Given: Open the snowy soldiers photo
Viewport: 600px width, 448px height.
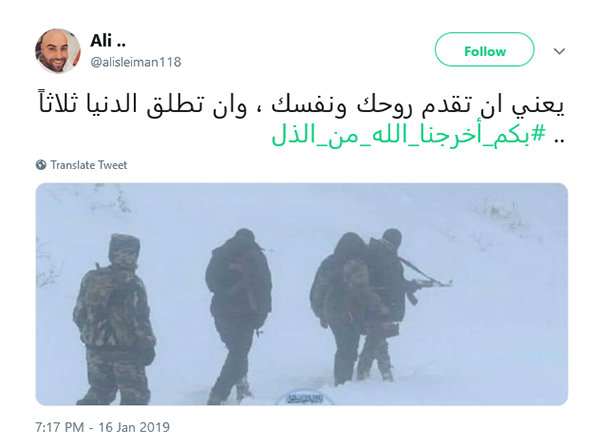Looking at the screenshot, I should 302,294.
